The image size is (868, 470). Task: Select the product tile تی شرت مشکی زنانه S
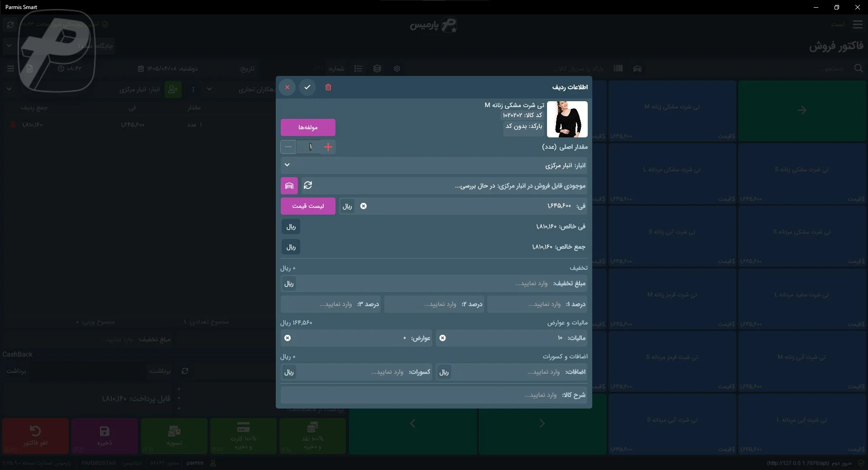(802, 173)
